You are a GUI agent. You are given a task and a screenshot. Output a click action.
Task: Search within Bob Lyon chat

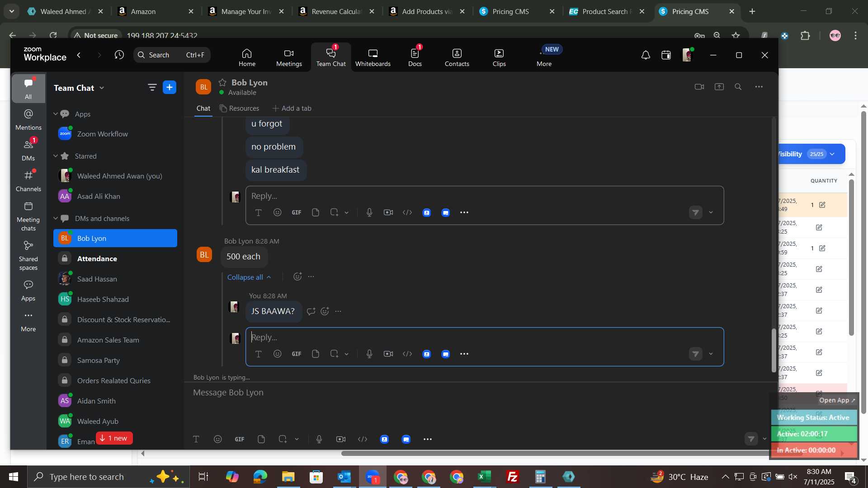pyautogui.click(x=738, y=87)
